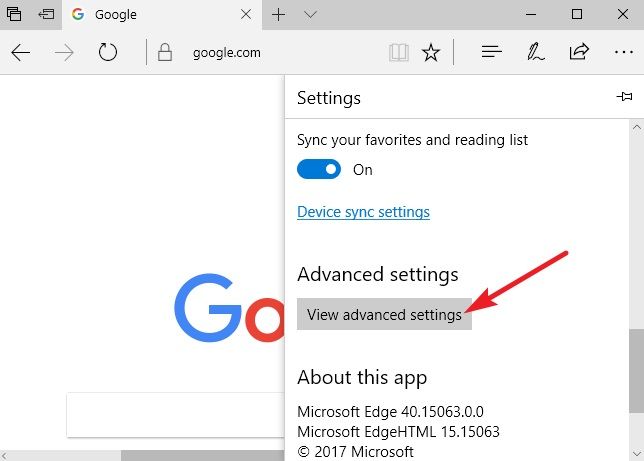The width and height of the screenshot is (644, 461).
Task: Click View advanced settings button
Action: [384, 314]
